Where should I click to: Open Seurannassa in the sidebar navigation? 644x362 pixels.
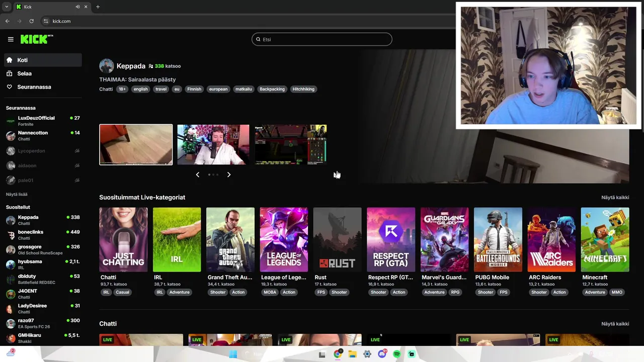43,87
